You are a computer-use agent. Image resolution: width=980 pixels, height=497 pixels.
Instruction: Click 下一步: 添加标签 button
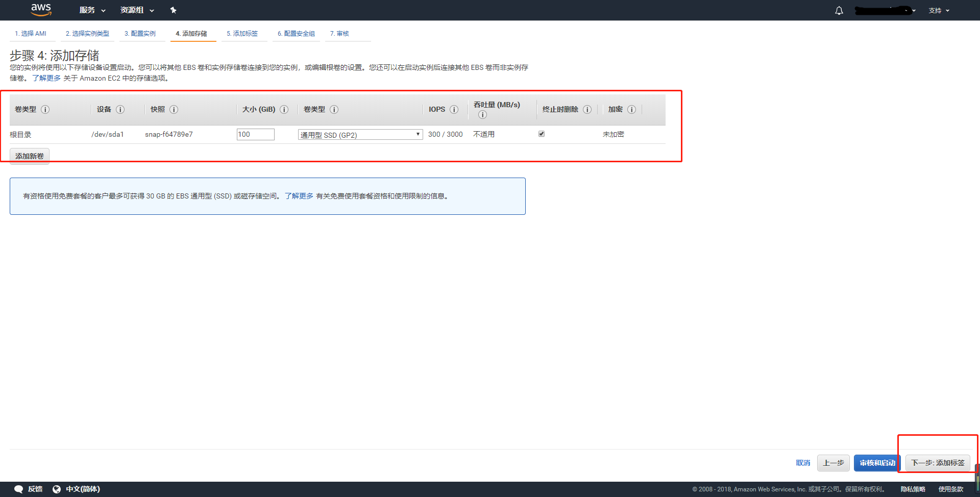click(x=938, y=463)
